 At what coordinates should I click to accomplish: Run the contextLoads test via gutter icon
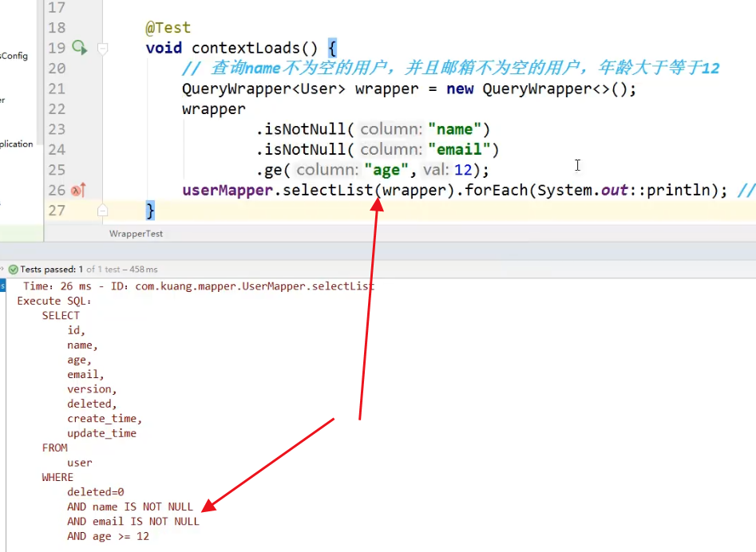coord(80,48)
